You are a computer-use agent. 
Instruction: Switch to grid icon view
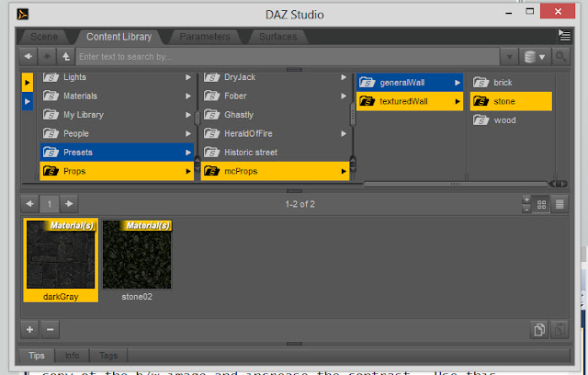[x=541, y=204]
